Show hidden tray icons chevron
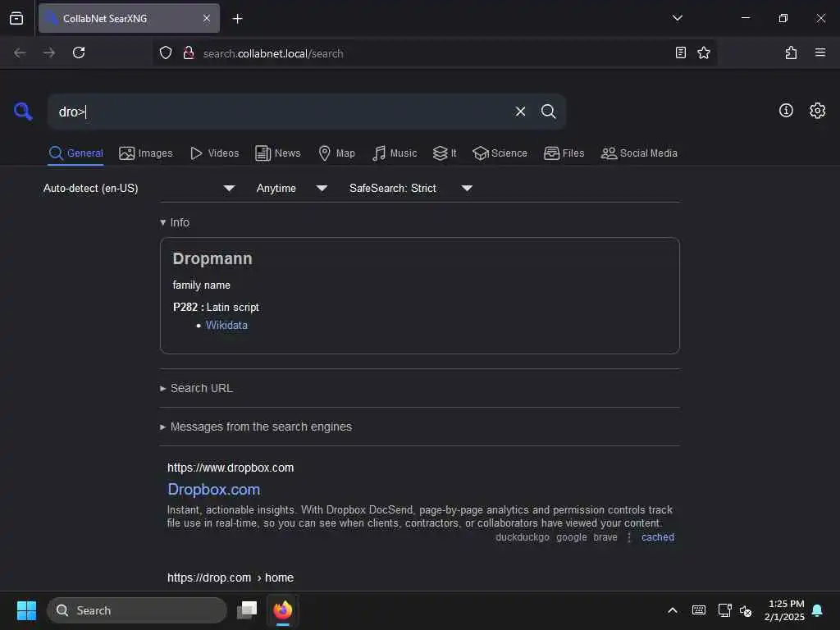840x630 pixels. [x=673, y=610]
